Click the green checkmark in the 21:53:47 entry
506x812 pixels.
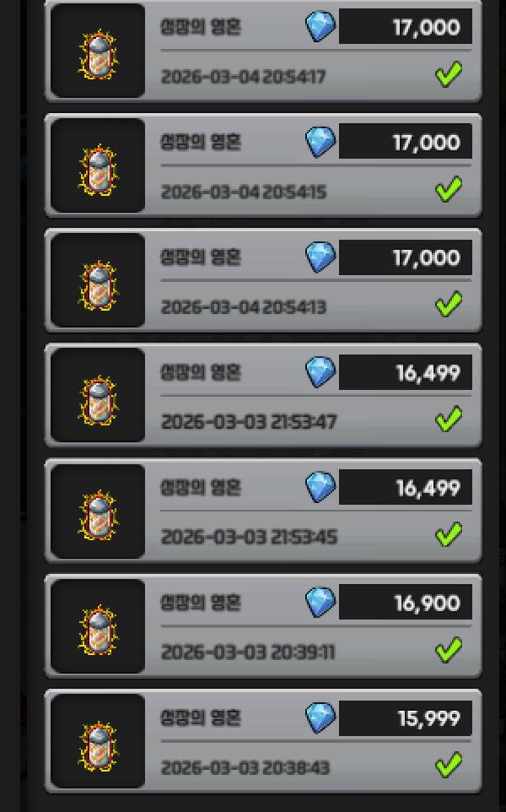coord(449,419)
